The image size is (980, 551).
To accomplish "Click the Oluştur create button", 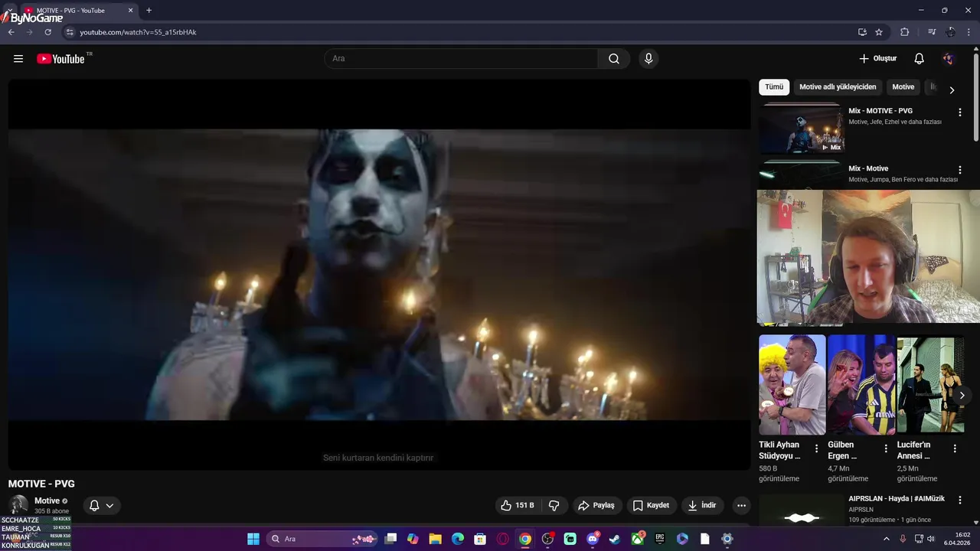I will (877, 59).
